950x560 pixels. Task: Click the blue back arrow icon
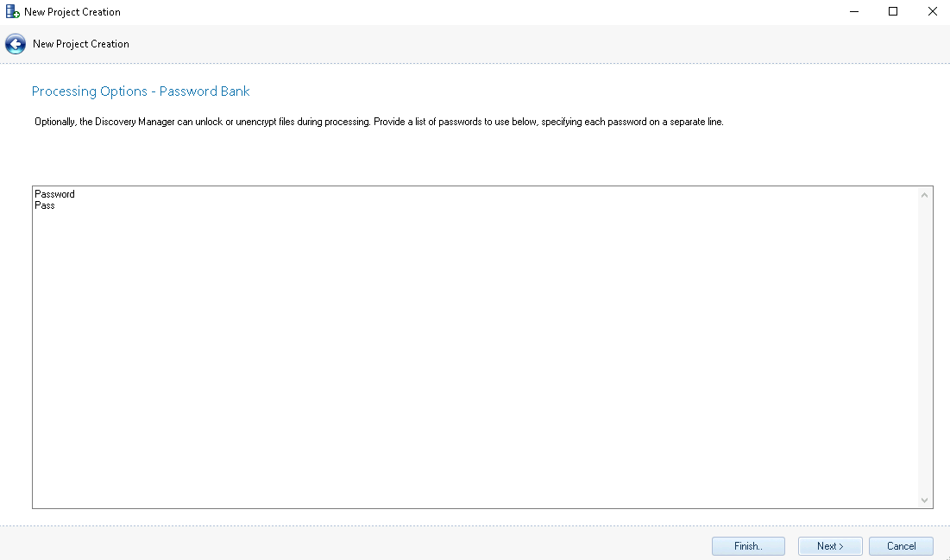click(15, 44)
